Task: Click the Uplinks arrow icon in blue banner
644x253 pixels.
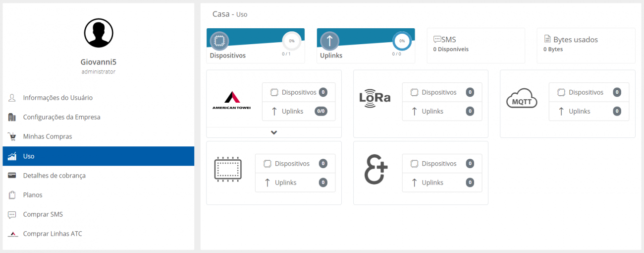Action: (x=329, y=41)
